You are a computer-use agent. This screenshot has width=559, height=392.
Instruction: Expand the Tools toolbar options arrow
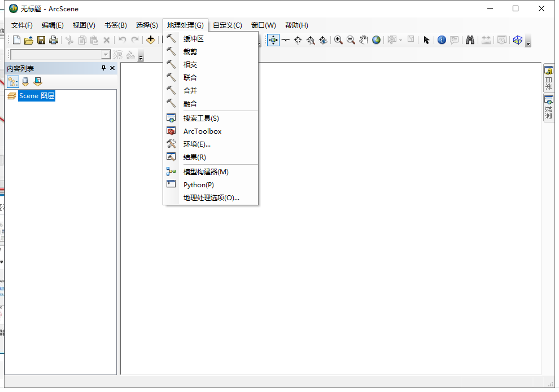529,41
